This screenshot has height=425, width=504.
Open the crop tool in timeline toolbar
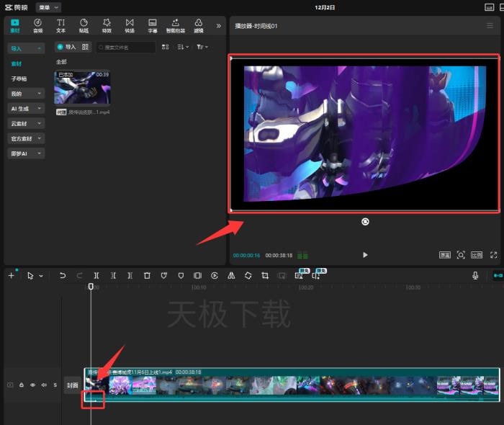(265, 276)
